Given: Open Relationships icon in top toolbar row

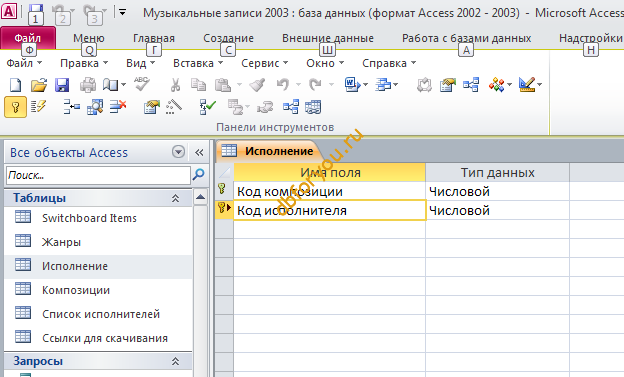Looking at the screenshot, I should coord(471,85).
